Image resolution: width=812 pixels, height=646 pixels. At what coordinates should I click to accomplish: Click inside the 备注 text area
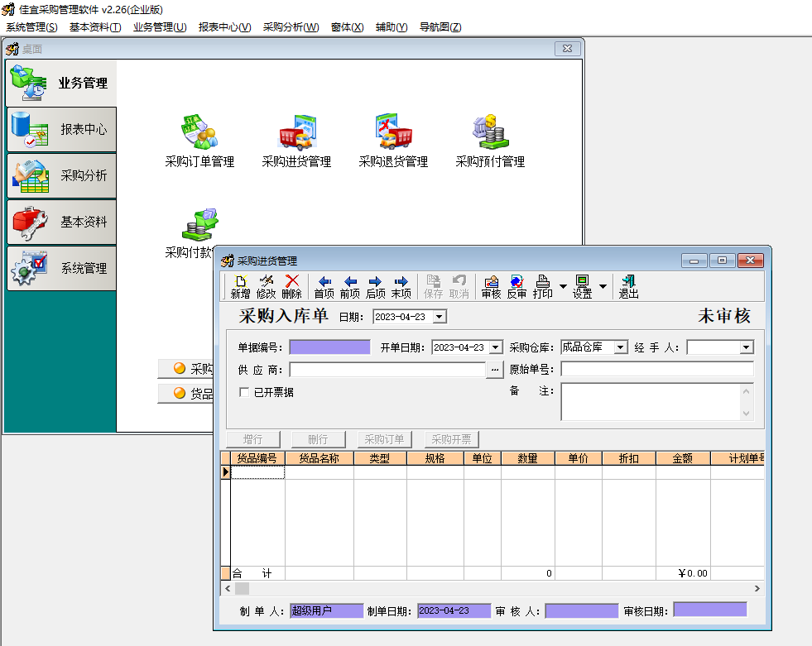click(x=651, y=402)
